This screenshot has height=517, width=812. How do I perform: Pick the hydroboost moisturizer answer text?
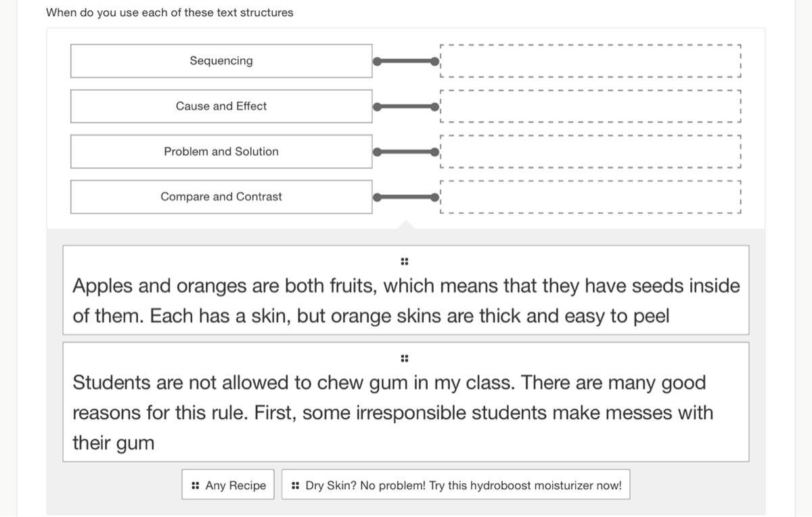(x=464, y=486)
